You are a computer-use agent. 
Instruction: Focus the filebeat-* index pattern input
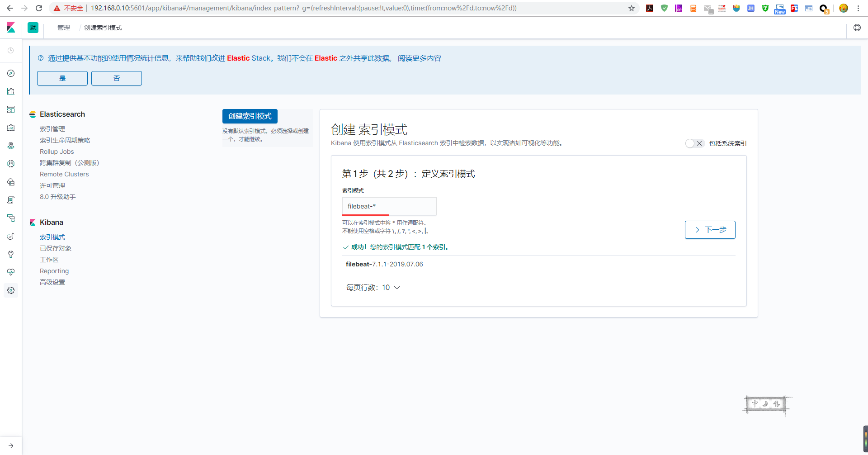(389, 206)
